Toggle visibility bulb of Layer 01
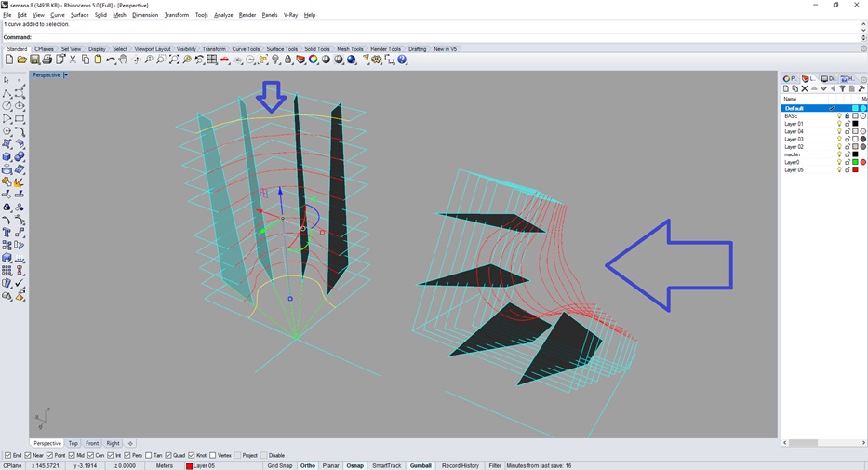Image resolution: width=868 pixels, height=470 pixels. pos(839,124)
